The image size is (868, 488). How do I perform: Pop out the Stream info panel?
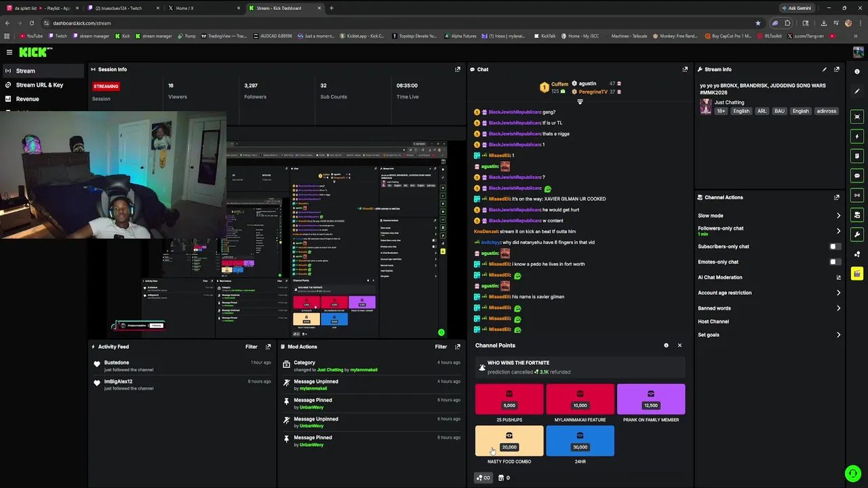point(837,69)
